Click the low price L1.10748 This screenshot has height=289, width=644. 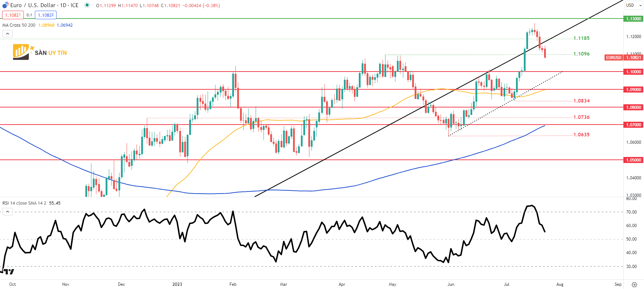pos(149,6)
